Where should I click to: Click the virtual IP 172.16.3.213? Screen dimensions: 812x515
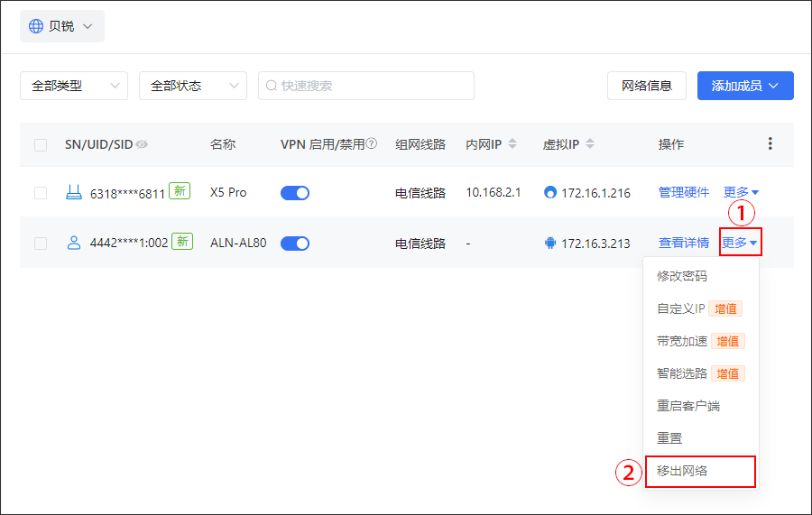pos(596,244)
